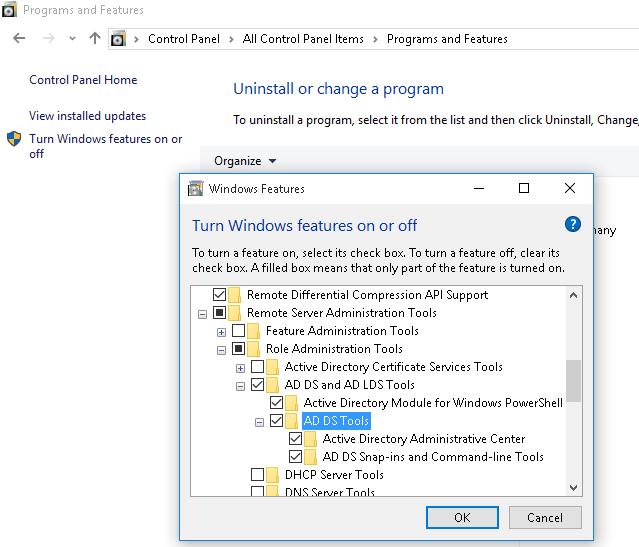The width and height of the screenshot is (639, 547).
Task: Collapse the Role Administration Tools node
Action: click(221, 350)
